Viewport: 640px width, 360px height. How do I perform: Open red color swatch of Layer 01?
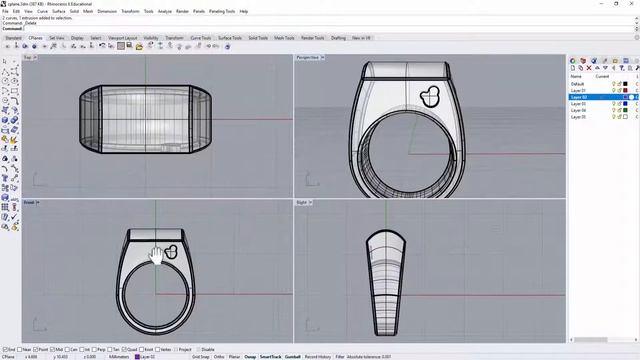(625, 90)
